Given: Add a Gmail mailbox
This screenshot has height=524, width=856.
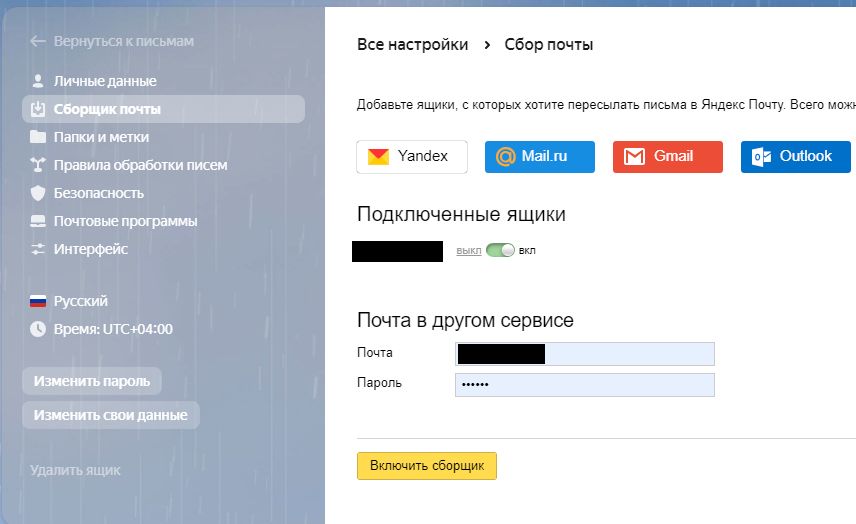Looking at the screenshot, I should click(x=668, y=157).
